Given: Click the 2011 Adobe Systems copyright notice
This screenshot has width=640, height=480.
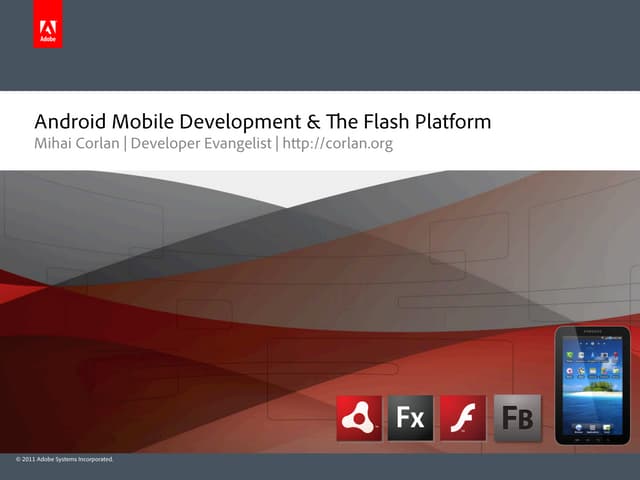Looking at the screenshot, I should point(65,459).
